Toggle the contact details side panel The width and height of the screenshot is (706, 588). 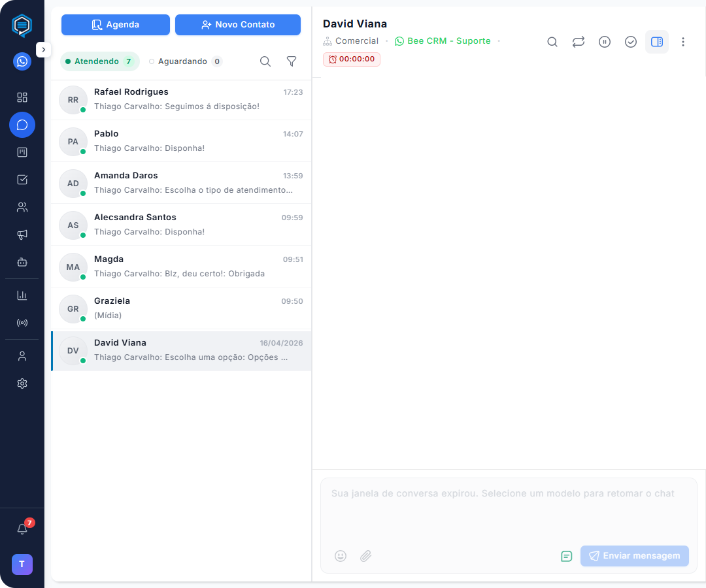pyautogui.click(x=657, y=42)
